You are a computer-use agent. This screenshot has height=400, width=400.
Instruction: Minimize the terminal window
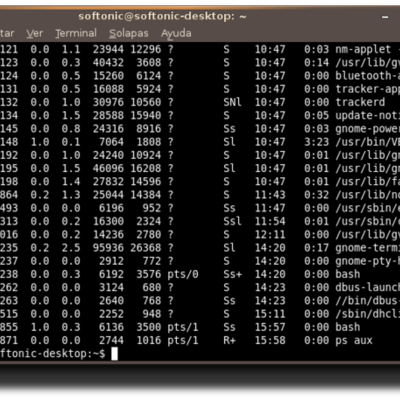(385, 17)
